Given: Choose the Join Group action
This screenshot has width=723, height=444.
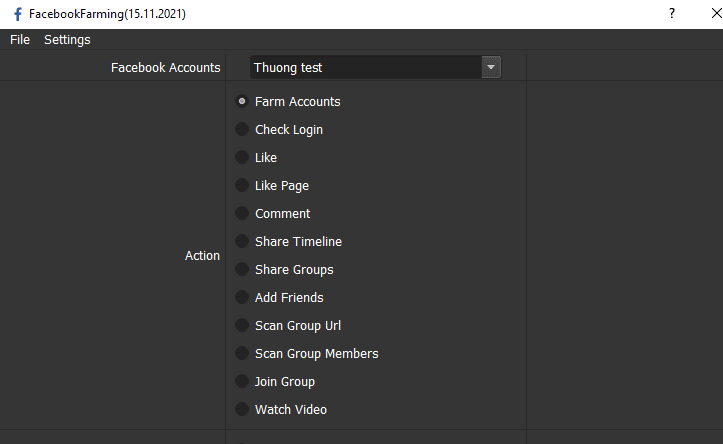Looking at the screenshot, I should click(x=242, y=381).
